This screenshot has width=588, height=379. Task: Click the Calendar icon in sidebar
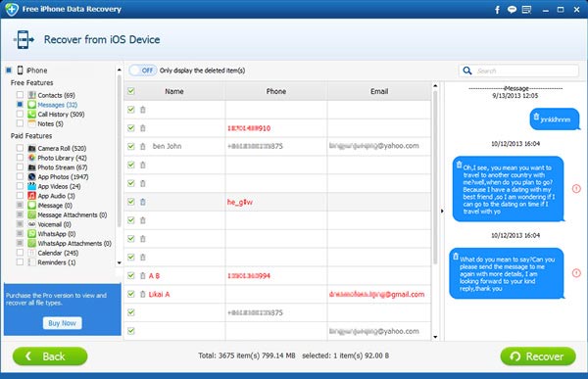(x=32, y=253)
